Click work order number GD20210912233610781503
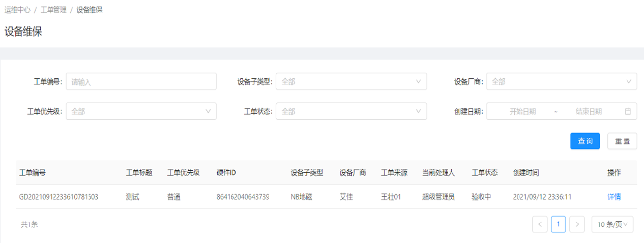This screenshot has width=644, height=243. (58, 197)
